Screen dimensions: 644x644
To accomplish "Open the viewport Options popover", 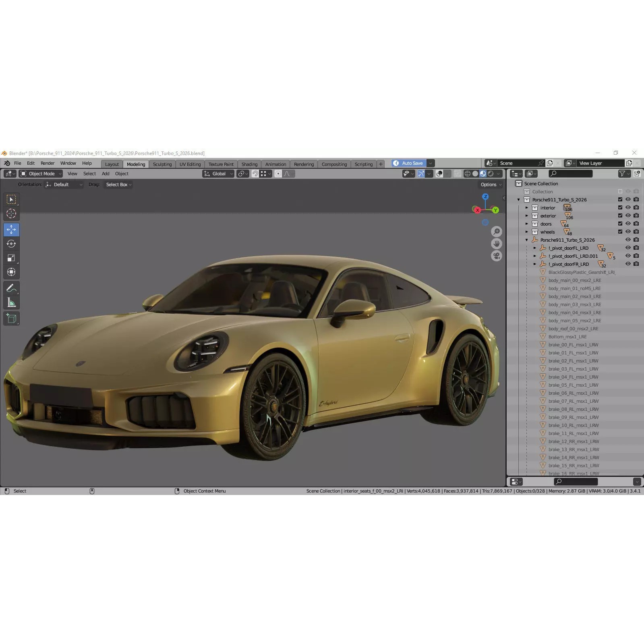I will [x=491, y=184].
